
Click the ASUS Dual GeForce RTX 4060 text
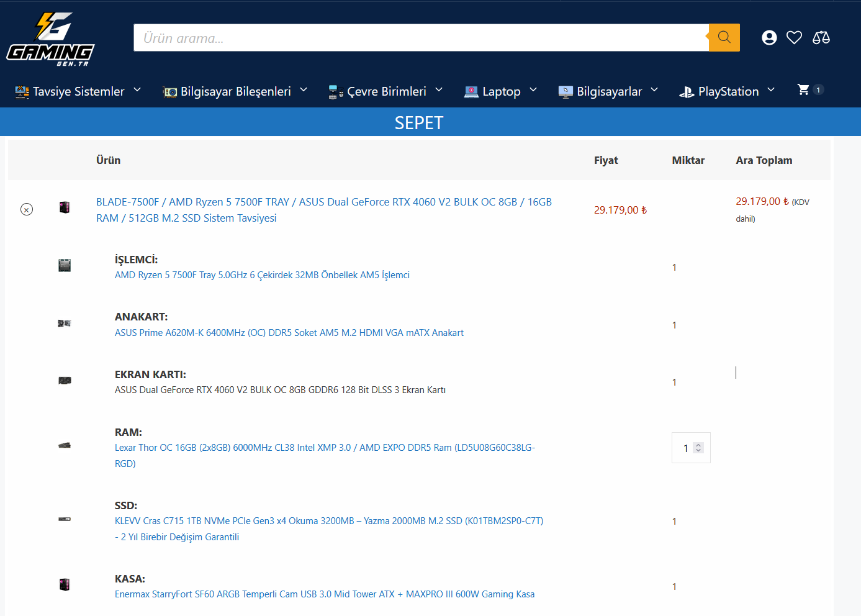click(x=280, y=390)
